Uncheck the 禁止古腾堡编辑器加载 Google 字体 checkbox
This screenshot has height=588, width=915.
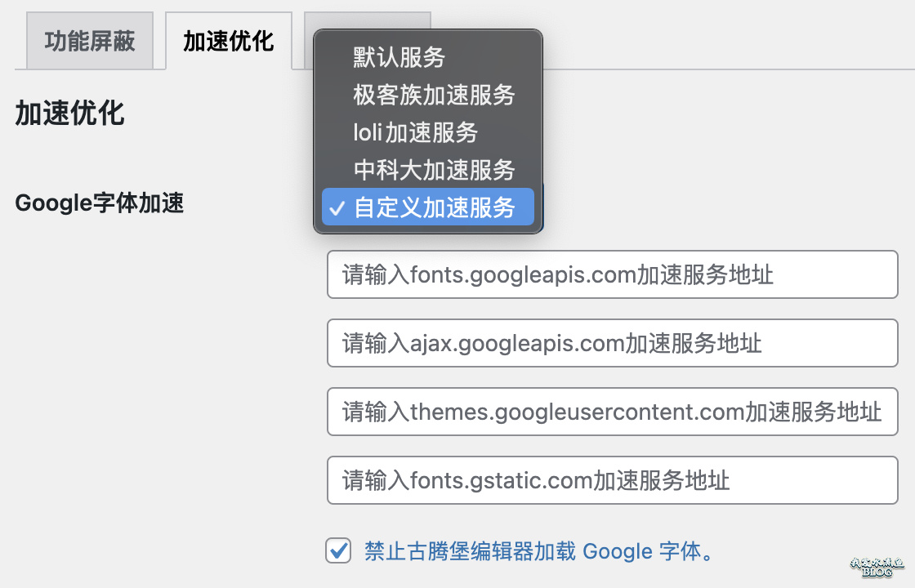point(338,550)
